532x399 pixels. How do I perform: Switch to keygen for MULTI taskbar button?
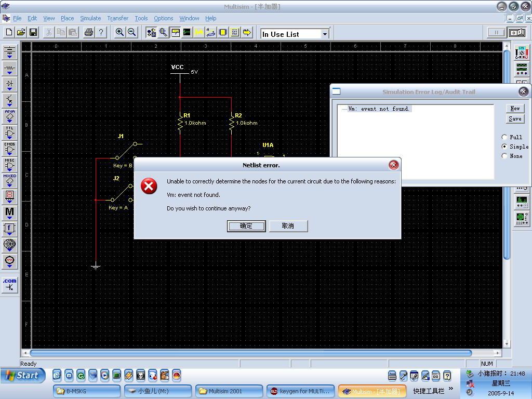[x=301, y=391]
